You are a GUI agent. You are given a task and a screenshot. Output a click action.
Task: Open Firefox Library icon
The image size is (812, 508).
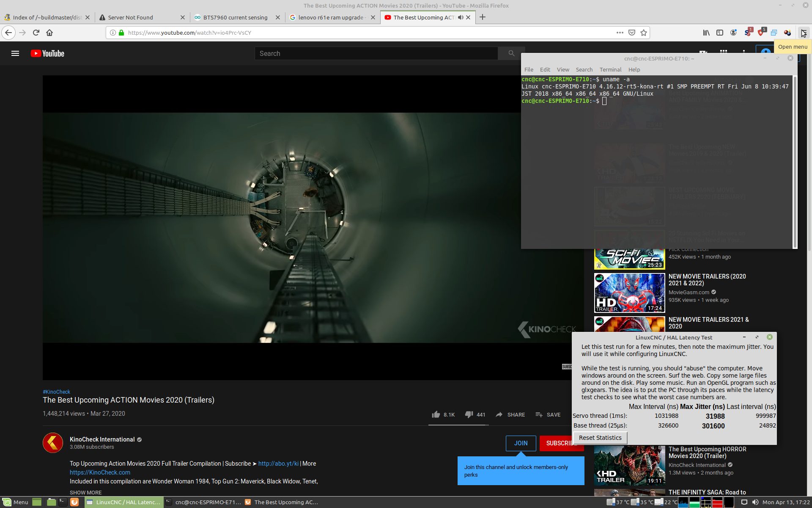(706, 33)
